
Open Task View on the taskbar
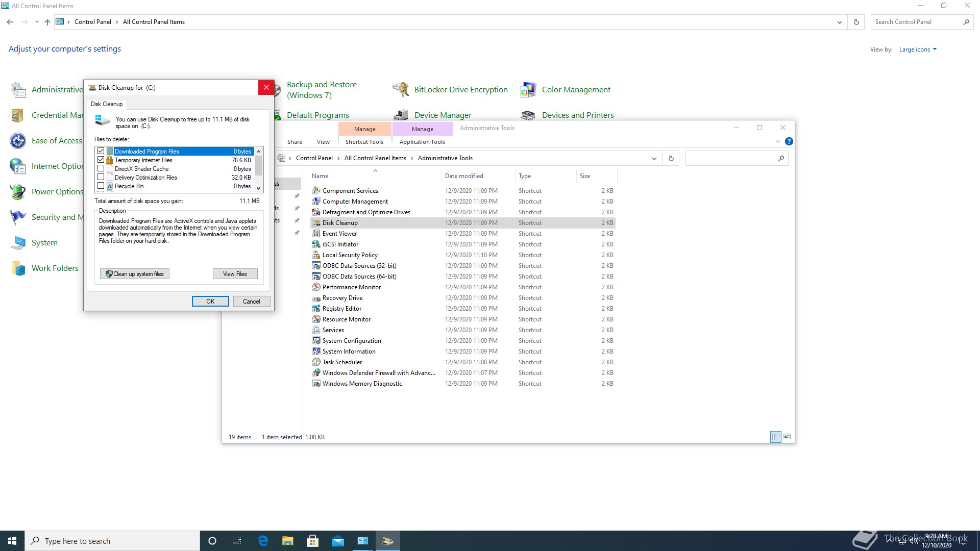tap(236, 541)
